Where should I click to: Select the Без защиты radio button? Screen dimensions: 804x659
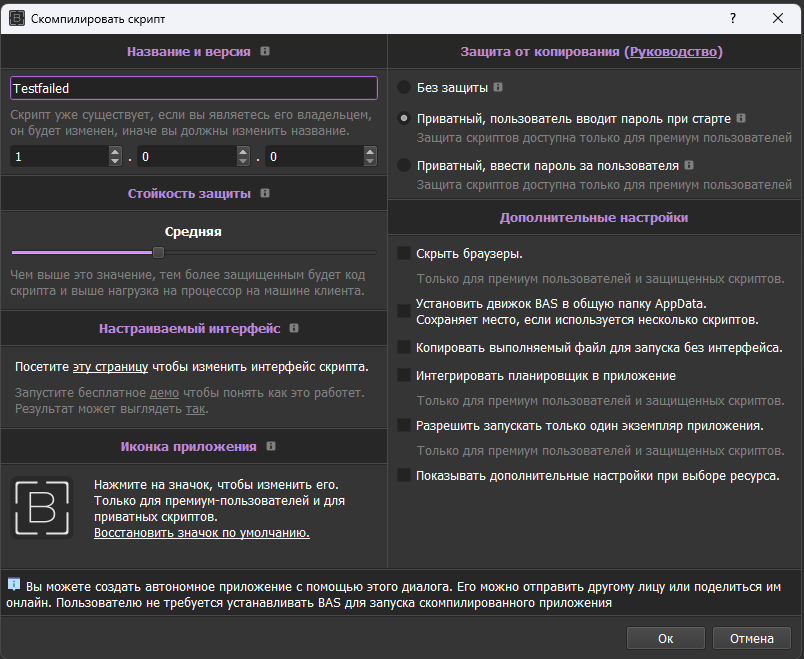(404, 87)
